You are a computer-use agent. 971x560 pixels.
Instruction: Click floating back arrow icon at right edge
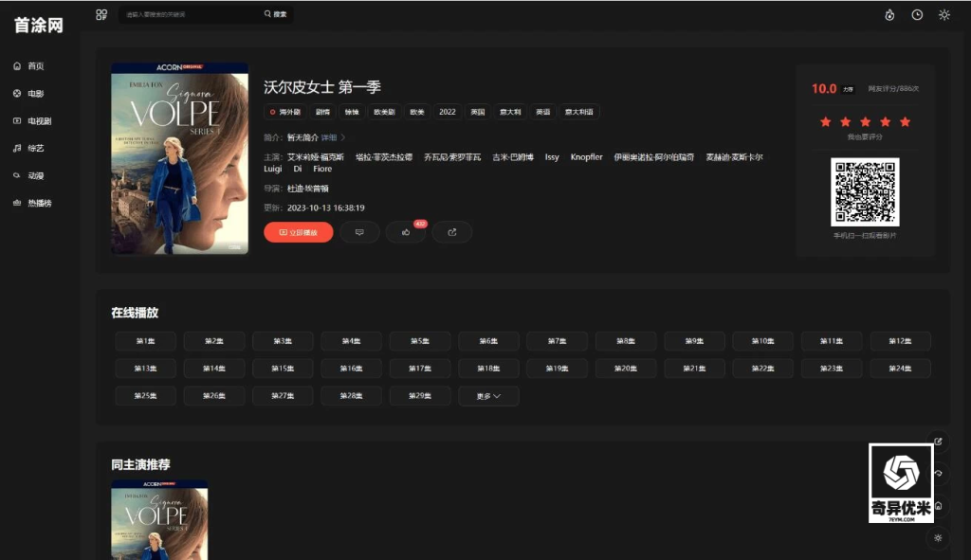click(x=939, y=474)
